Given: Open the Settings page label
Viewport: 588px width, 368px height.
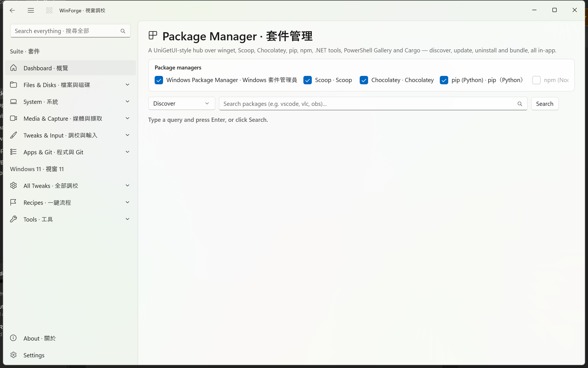Looking at the screenshot, I should [x=34, y=355].
